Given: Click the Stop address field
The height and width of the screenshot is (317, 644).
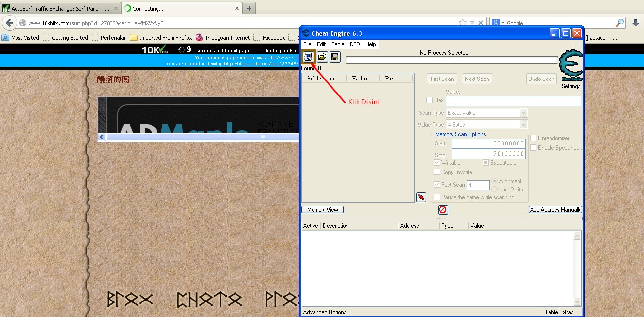Looking at the screenshot, I should tap(488, 154).
